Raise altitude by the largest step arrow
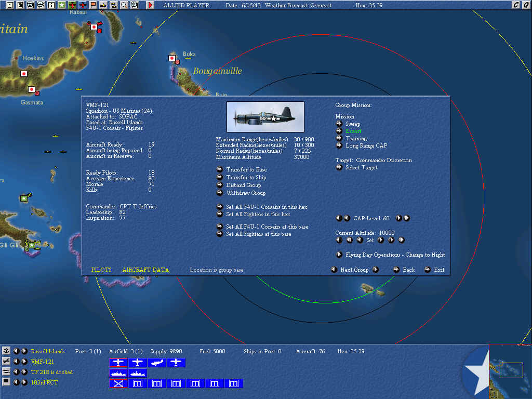Image resolution: width=532 pixels, height=399 pixels. 401,241
